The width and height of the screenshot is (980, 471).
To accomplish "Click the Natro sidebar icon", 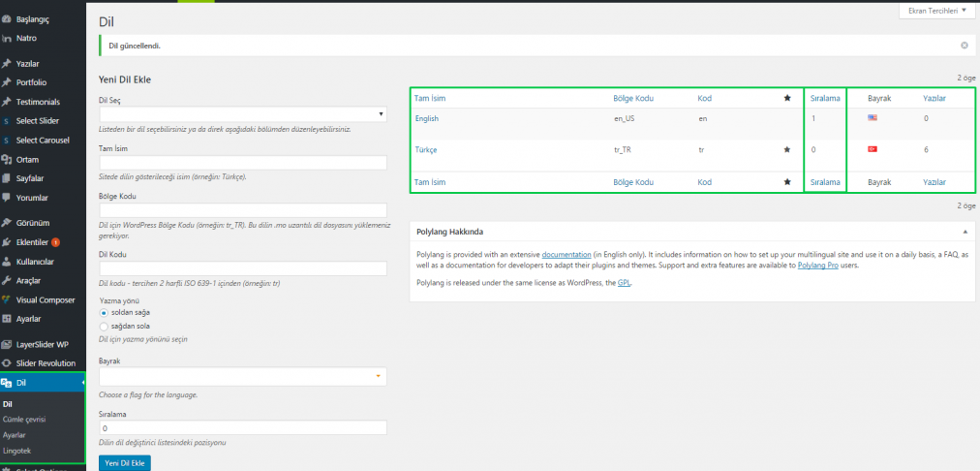I will [x=6, y=38].
